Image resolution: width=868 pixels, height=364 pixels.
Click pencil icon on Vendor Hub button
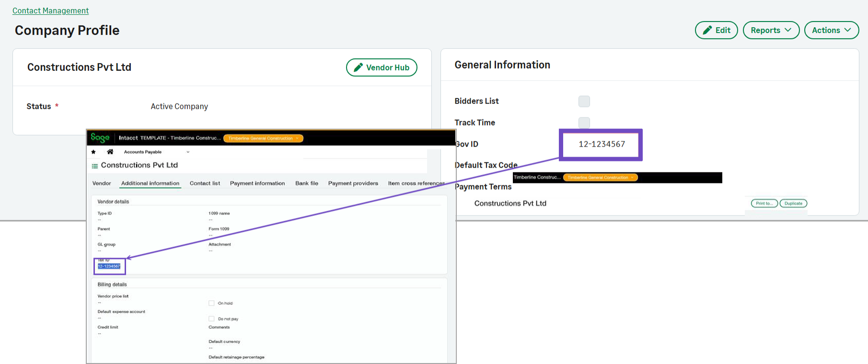(358, 68)
